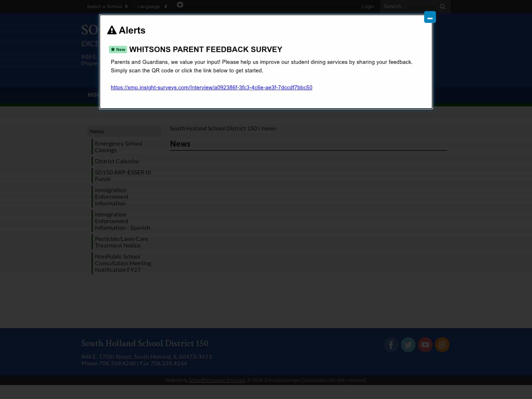
Task: Click the Alerts warning triangle icon
Action: point(112,30)
